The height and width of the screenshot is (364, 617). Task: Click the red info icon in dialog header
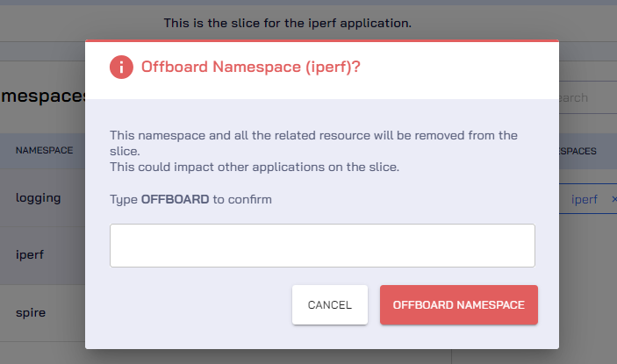pyautogui.click(x=121, y=67)
